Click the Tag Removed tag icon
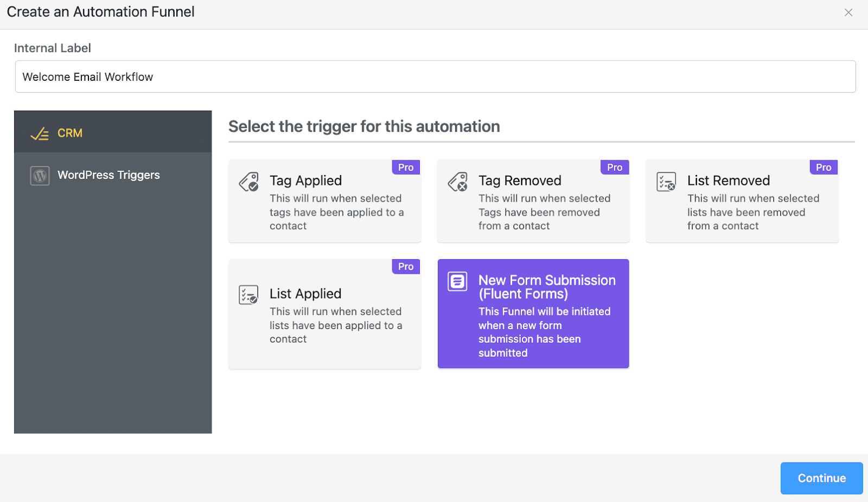Screen dimensions: 868x502 [458, 182]
